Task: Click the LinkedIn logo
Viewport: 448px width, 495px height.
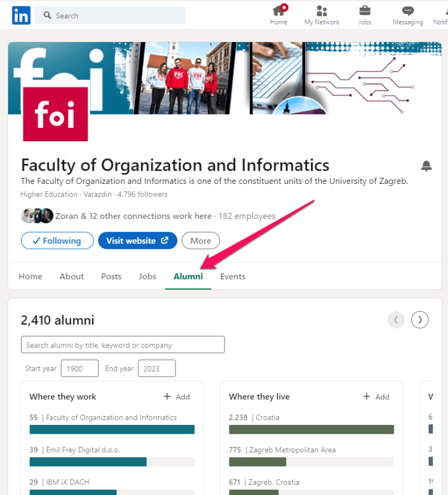Action: (21, 15)
